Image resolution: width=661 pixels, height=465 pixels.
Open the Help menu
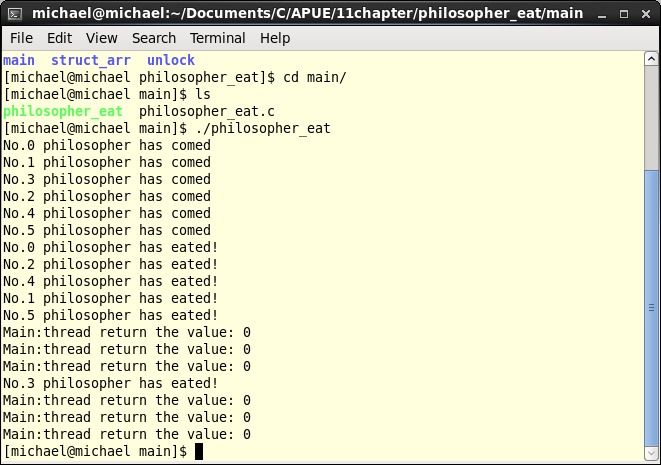point(275,38)
